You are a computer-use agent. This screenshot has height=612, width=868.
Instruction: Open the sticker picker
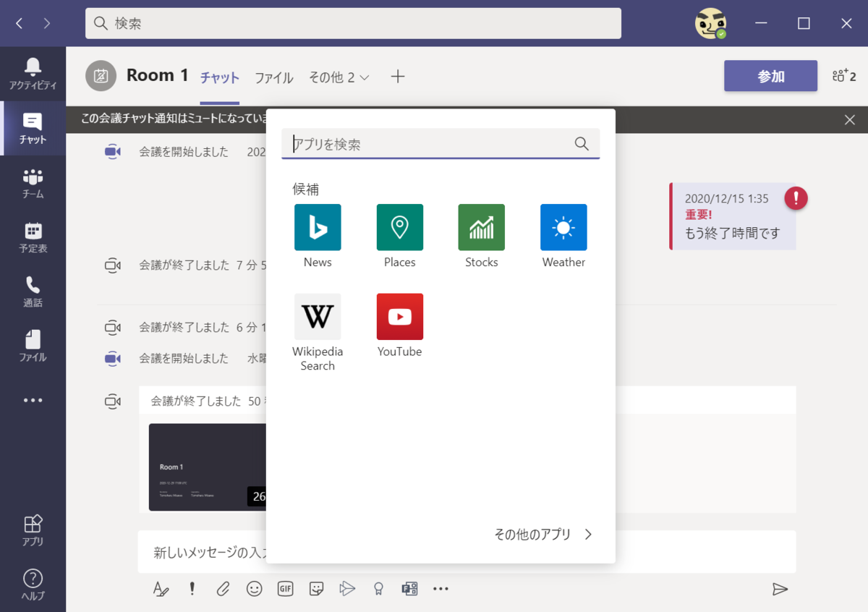(316, 589)
